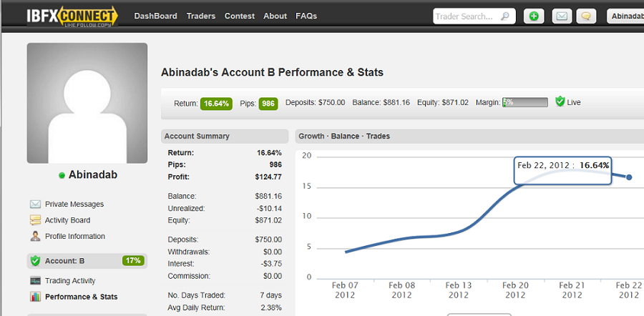This screenshot has width=644, height=316.
Task: Open the yellow chat bubble icon
Action: [x=585, y=16]
